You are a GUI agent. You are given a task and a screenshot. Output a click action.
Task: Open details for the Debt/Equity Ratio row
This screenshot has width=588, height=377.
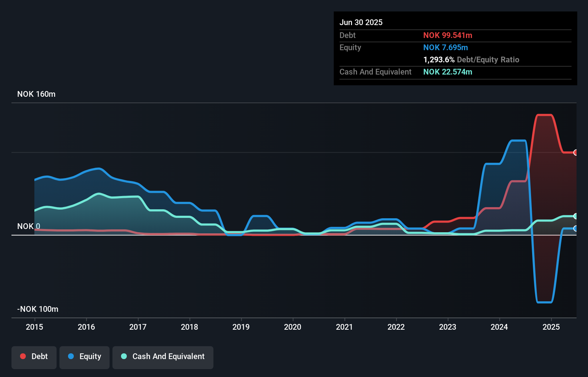click(471, 59)
